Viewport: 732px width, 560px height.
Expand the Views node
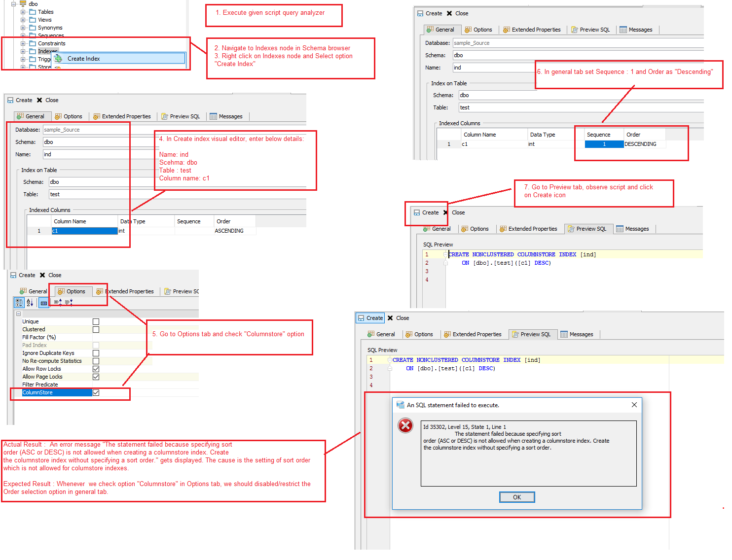click(x=23, y=20)
